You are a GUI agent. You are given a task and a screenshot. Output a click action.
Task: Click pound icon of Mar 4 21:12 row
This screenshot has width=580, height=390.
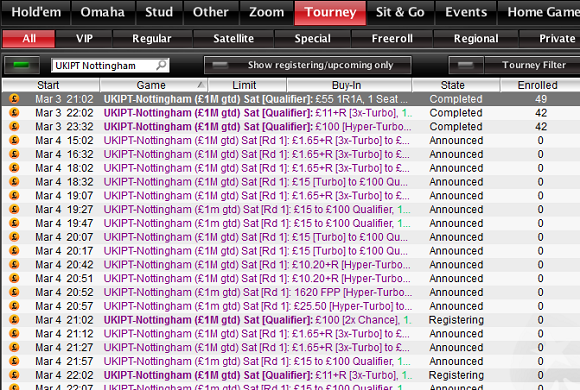pyautogui.click(x=14, y=333)
